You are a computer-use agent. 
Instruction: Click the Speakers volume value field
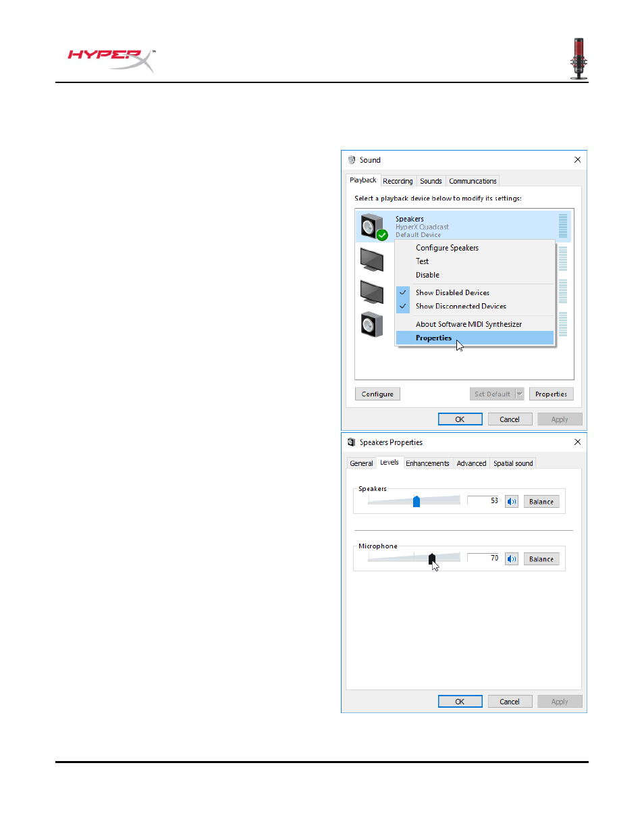pos(484,501)
